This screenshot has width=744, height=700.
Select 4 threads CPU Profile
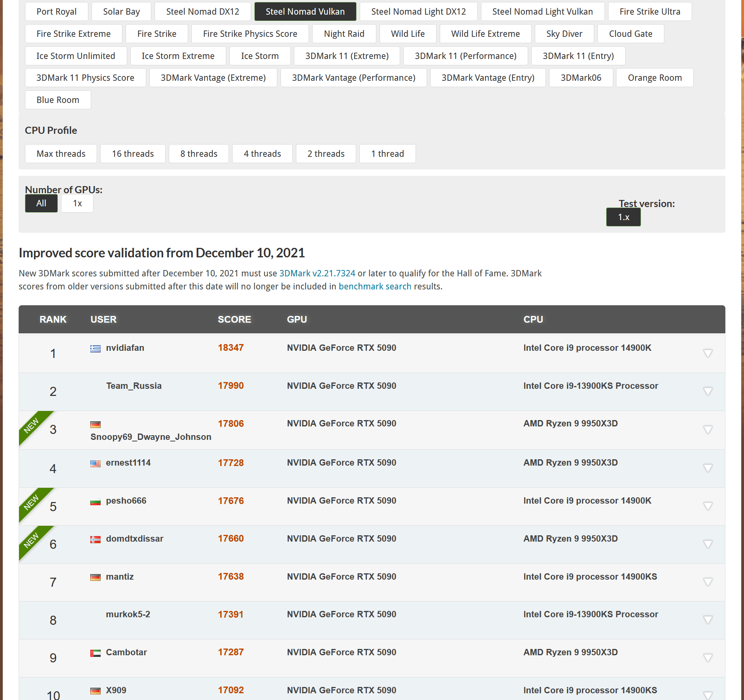(x=262, y=154)
